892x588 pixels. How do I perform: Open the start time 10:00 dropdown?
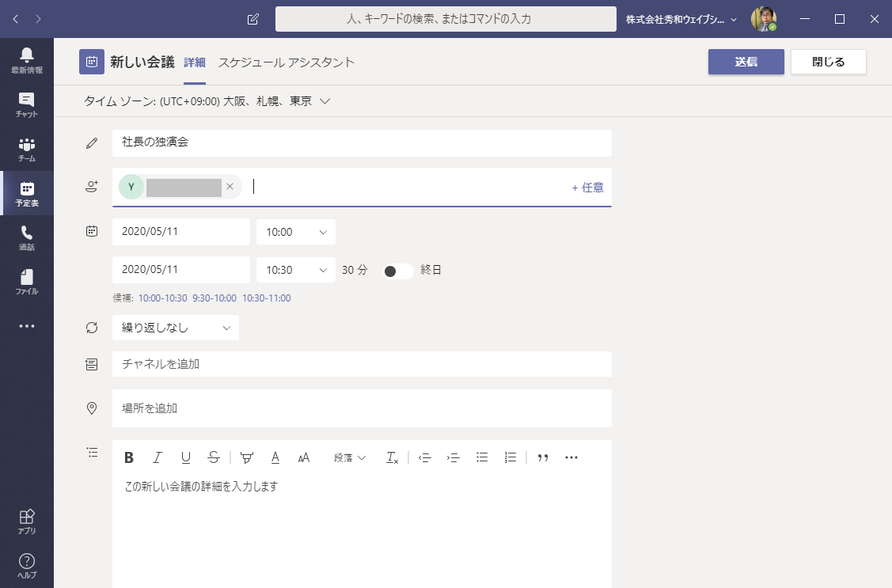pos(296,232)
